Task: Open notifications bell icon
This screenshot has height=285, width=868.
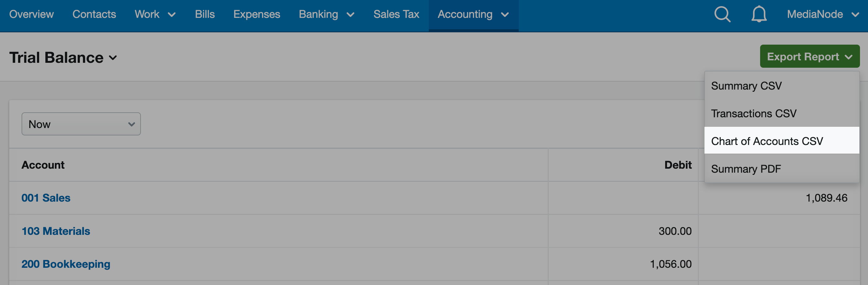Action: click(759, 14)
